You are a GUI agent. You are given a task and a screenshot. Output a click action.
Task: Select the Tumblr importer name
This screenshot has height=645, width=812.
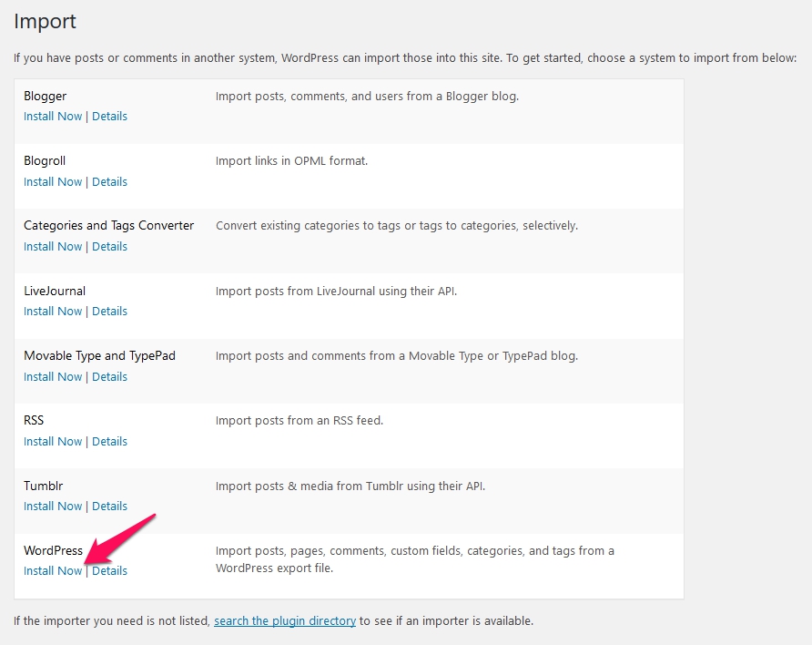[x=44, y=486]
